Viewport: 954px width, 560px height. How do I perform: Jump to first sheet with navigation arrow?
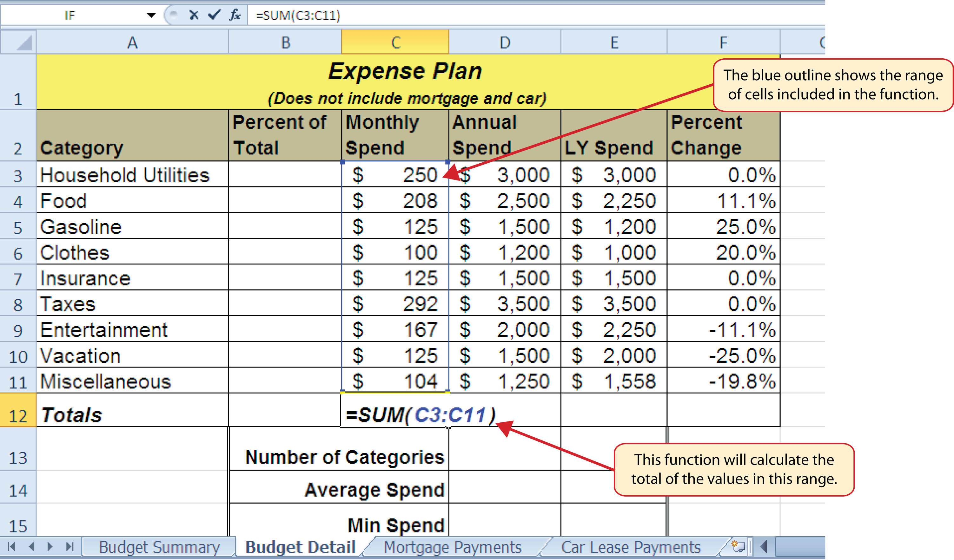[x=11, y=546]
